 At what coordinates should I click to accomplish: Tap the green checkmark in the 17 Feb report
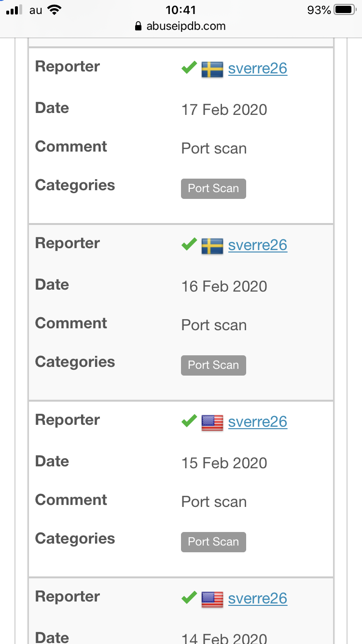click(x=189, y=68)
